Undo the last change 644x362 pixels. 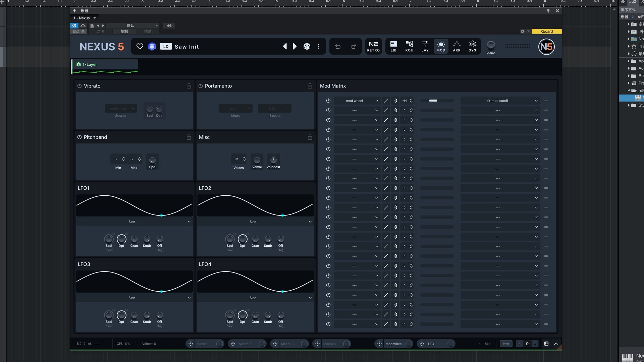pos(338,47)
